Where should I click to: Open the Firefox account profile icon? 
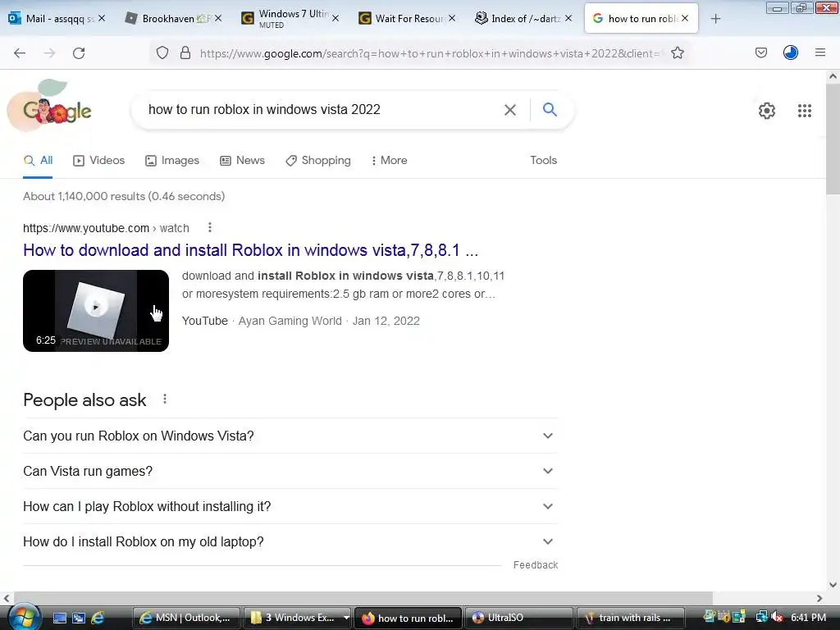point(790,52)
